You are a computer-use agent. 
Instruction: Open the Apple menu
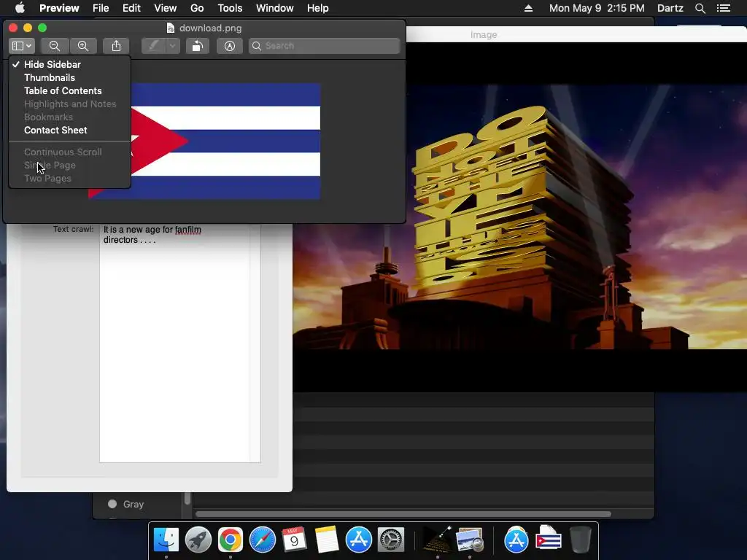20,8
